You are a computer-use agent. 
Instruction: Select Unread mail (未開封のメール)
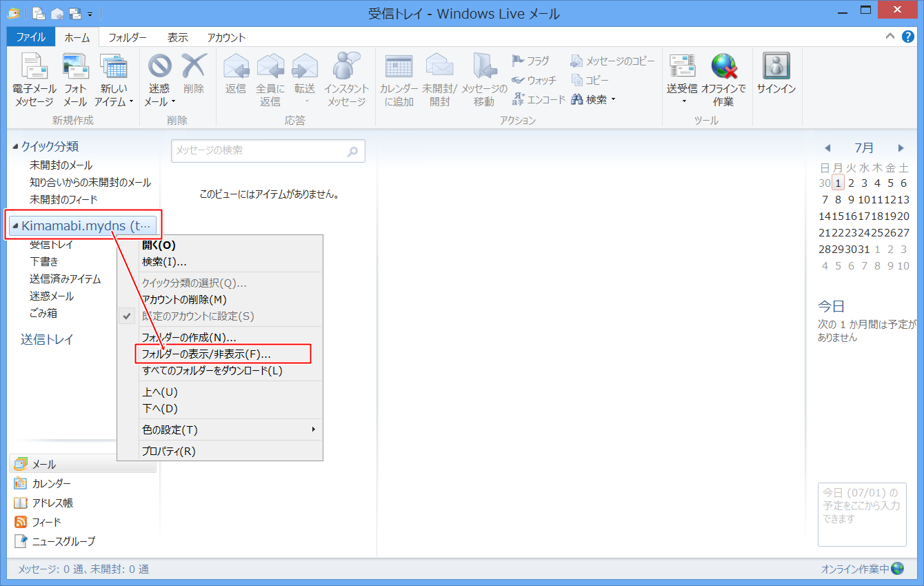(61, 165)
